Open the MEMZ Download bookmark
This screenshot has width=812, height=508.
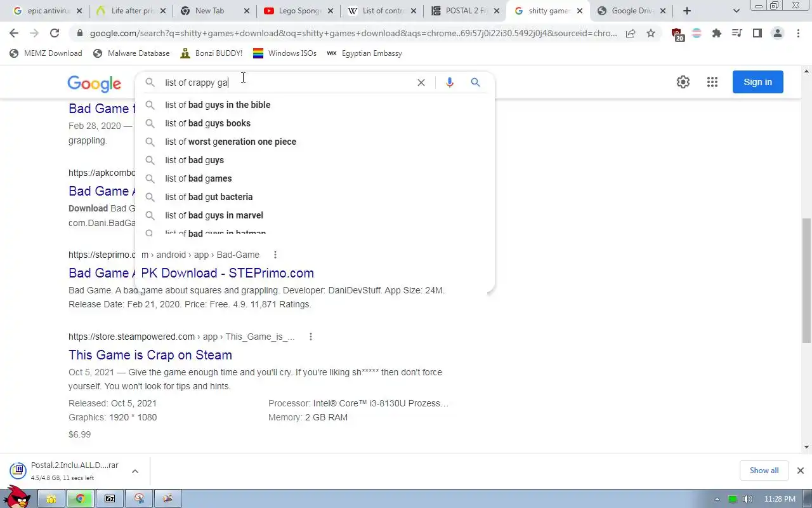click(46, 53)
